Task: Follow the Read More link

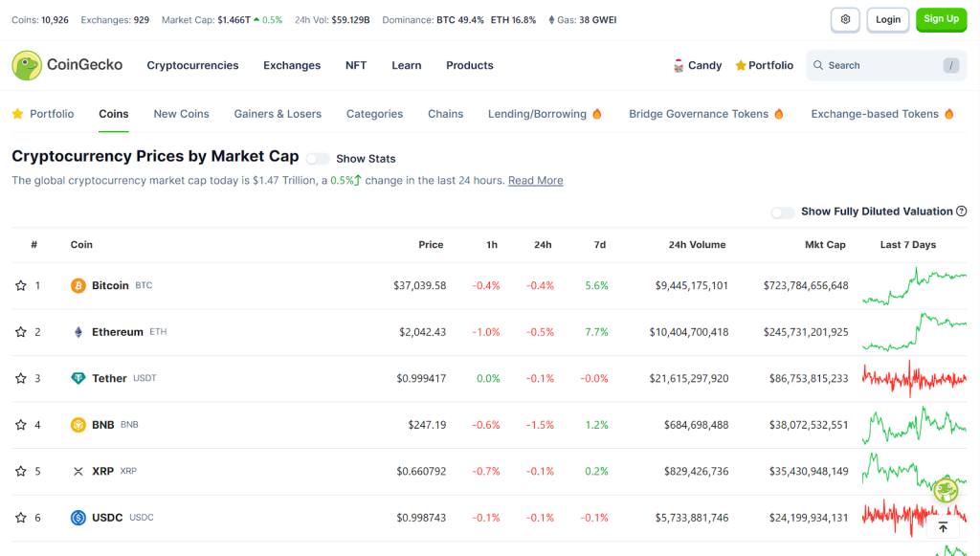Action: (x=536, y=181)
